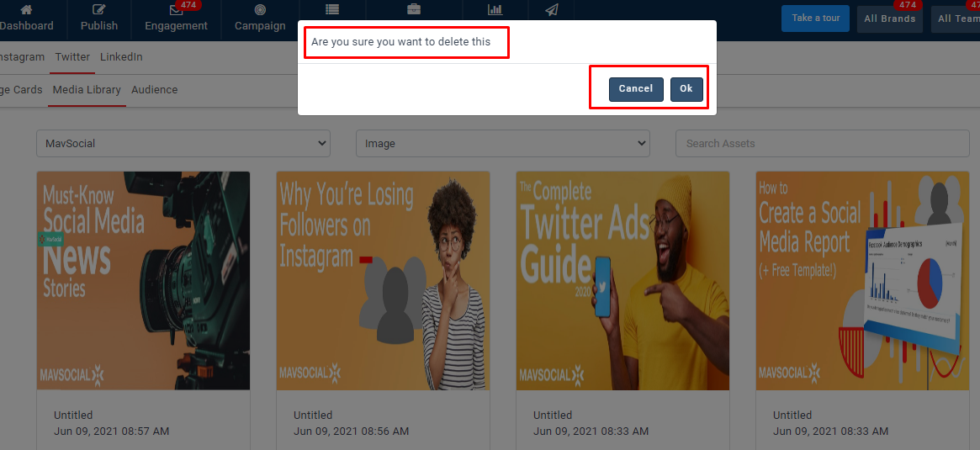Switch to the LinkedIn tab
Image resolution: width=980 pixels, height=450 pixels.
121,57
